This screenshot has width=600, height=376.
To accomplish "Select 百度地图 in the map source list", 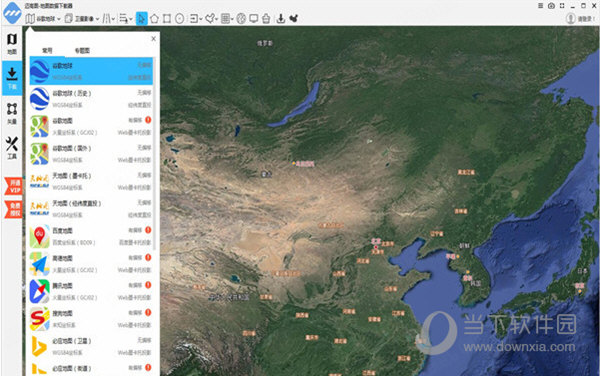I will [x=91, y=236].
